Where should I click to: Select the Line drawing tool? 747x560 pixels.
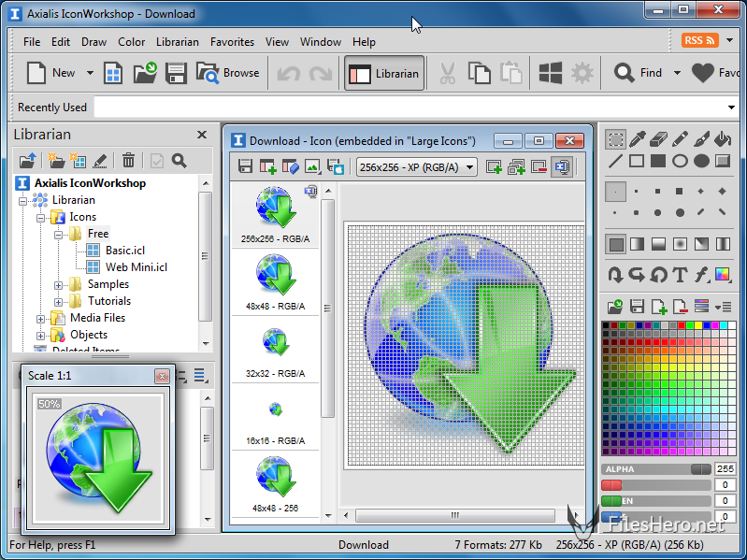[615, 161]
